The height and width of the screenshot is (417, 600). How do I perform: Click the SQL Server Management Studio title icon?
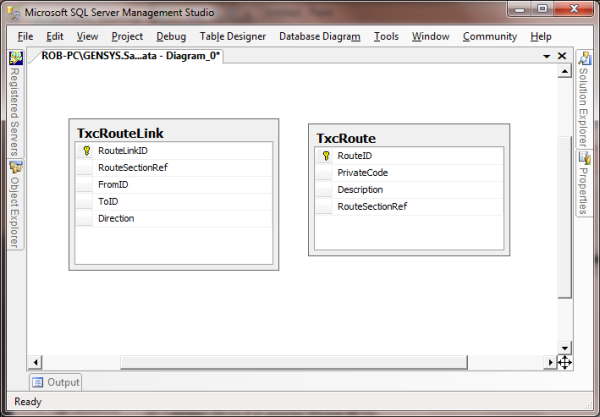[14, 13]
